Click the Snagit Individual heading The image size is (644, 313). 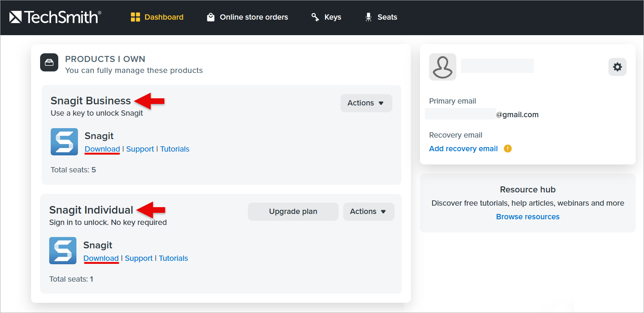[91, 210]
